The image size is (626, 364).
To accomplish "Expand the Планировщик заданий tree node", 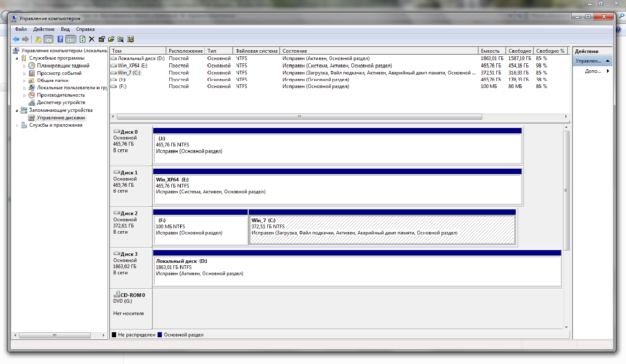I will pyautogui.click(x=24, y=66).
